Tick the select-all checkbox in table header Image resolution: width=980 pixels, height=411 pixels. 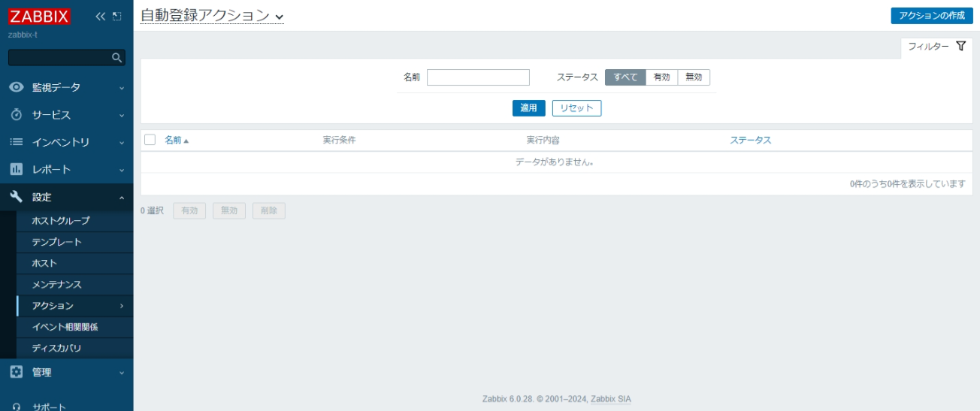click(x=150, y=140)
